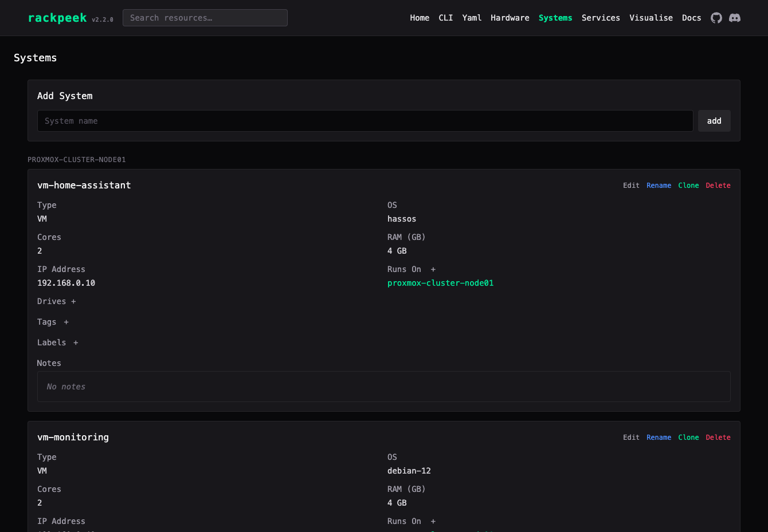Click the rackpeek logo
Image resolution: width=768 pixels, height=532 pixels.
pos(57,18)
